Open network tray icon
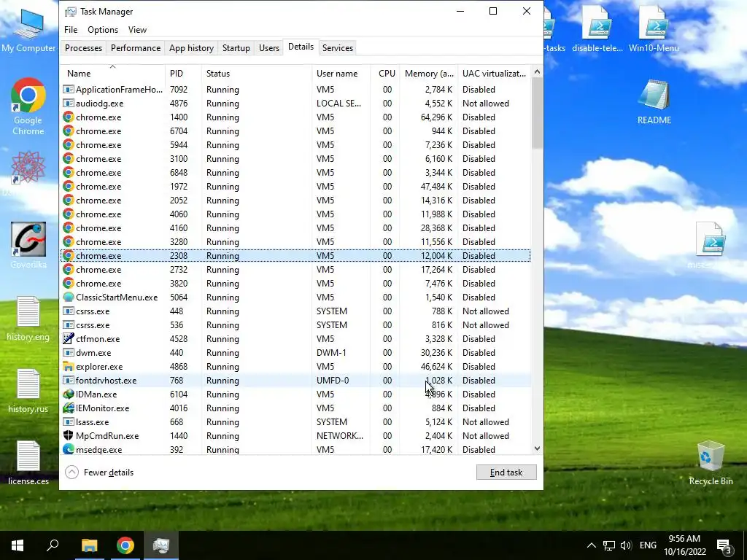Image resolution: width=747 pixels, height=560 pixels. tap(608, 545)
